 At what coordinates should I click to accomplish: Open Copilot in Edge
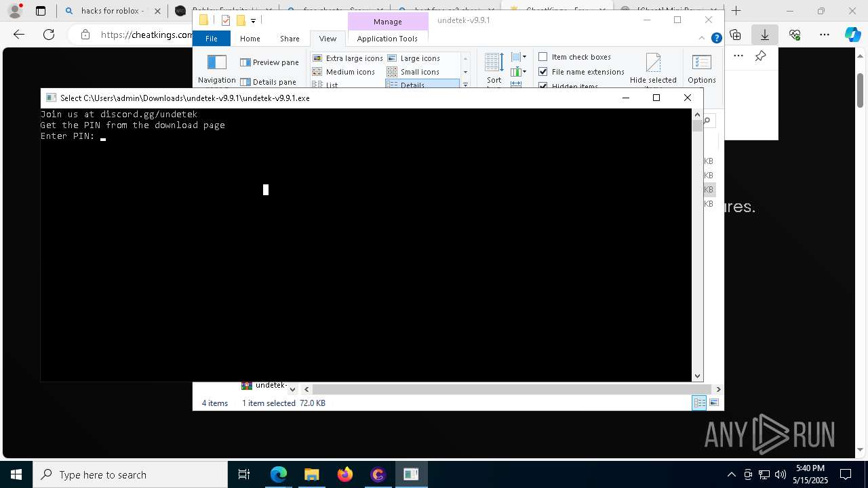pyautogui.click(x=853, y=35)
